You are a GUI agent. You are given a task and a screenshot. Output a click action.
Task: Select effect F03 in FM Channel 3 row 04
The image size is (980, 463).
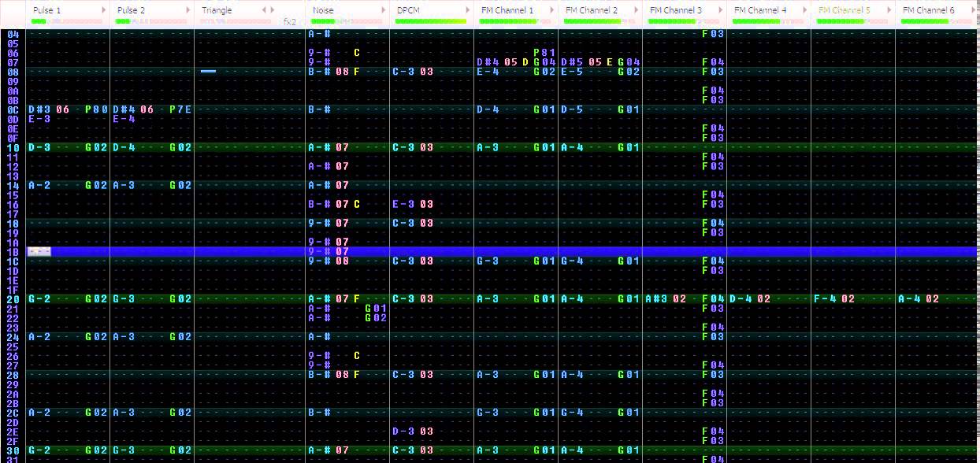pos(713,34)
